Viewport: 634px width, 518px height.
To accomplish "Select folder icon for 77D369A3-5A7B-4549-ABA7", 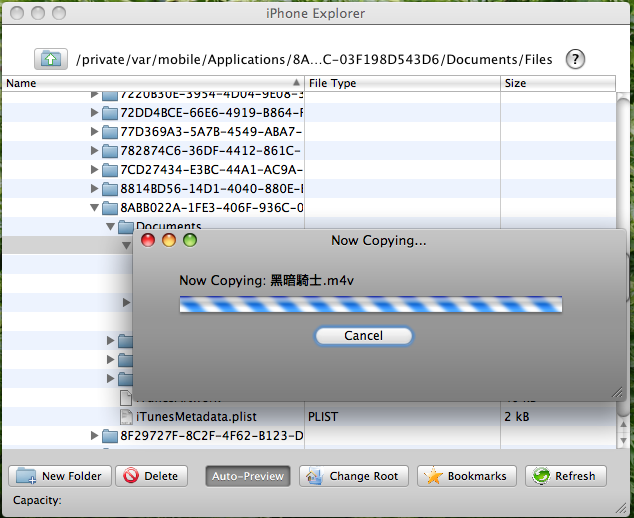I will point(110,132).
